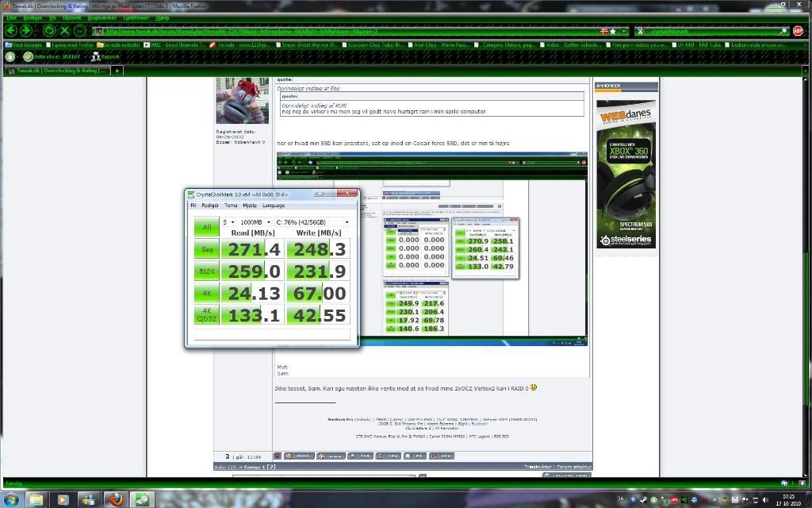Screen dimensions: 812x508
Task: Click the 4K write value 67.00
Action: [x=319, y=294]
